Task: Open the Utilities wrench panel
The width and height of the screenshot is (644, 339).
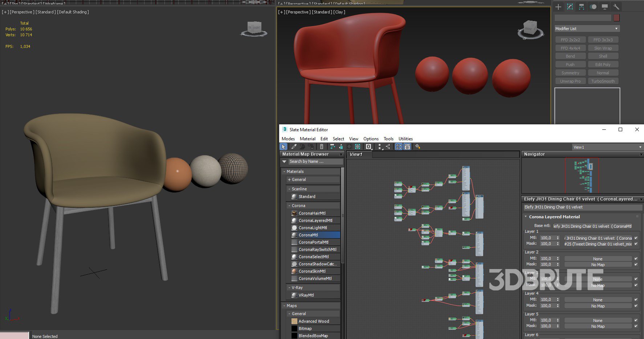Action: tap(616, 7)
